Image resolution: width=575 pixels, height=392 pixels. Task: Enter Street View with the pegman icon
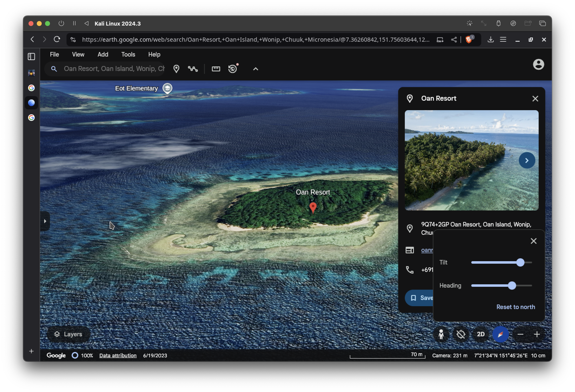coord(441,334)
